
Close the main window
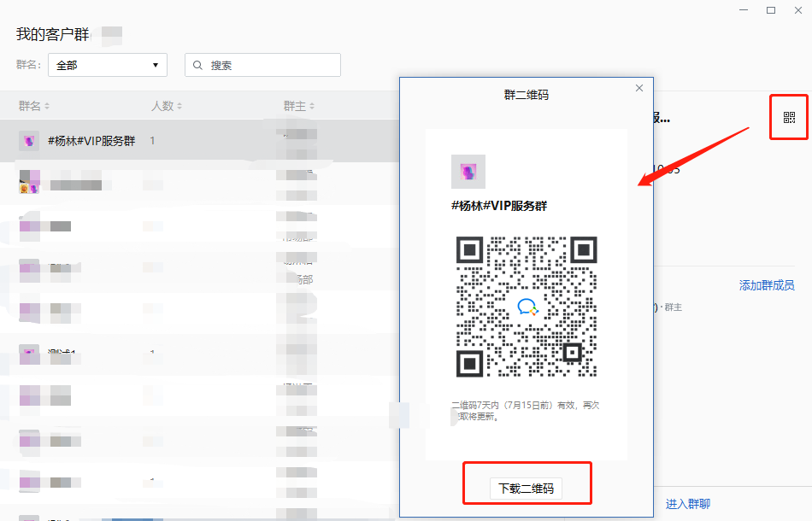click(x=798, y=10)
